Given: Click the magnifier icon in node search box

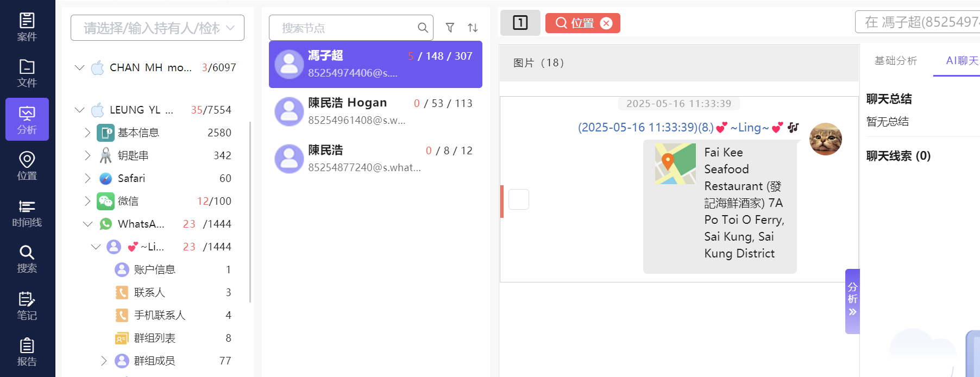Looking at the screenshot, I should (x=423, y=28).
